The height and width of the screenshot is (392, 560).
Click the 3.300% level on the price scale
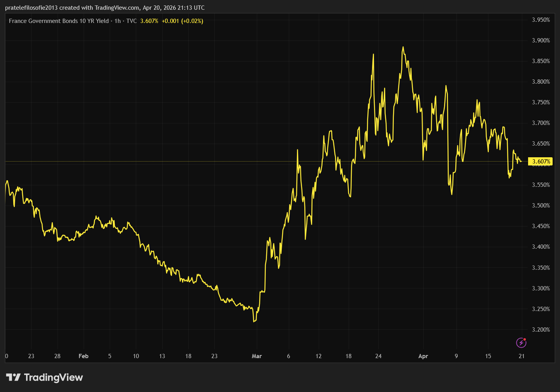click(541, 288)
